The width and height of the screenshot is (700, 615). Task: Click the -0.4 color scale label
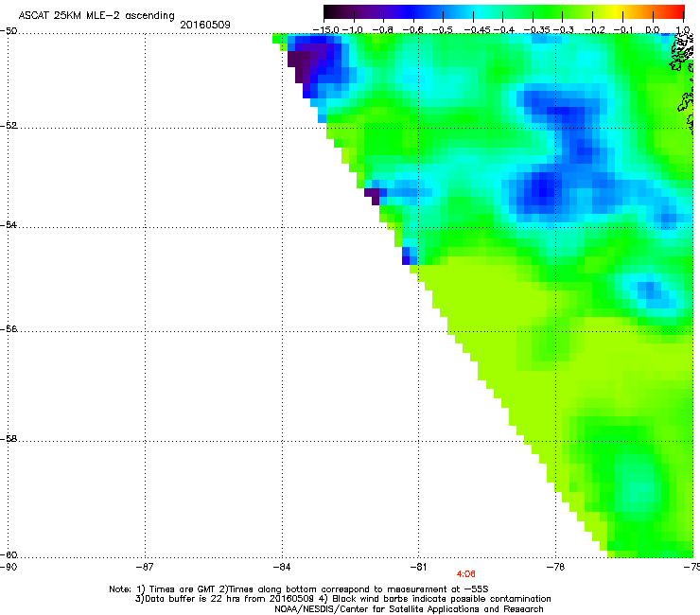coord(503,30)
